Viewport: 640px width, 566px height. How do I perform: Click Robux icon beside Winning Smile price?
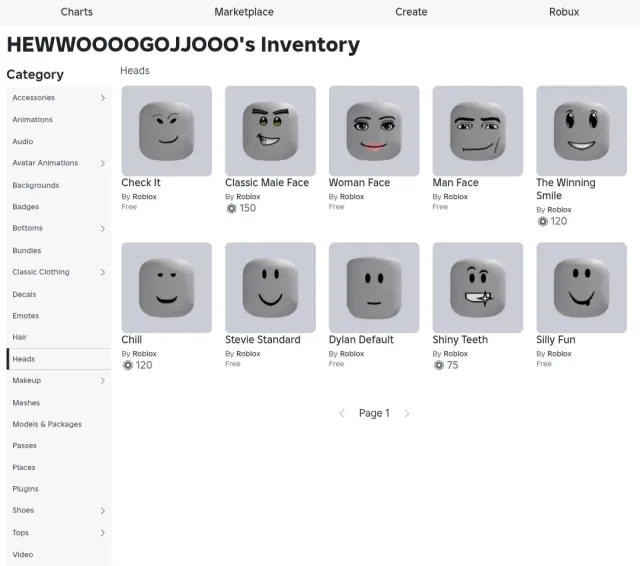point(542,222)
